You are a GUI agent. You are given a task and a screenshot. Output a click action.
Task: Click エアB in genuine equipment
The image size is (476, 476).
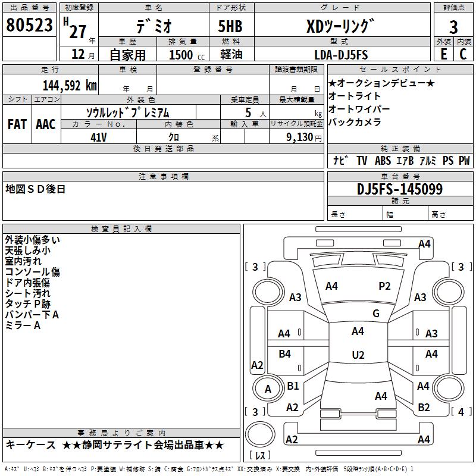point(405,161)
